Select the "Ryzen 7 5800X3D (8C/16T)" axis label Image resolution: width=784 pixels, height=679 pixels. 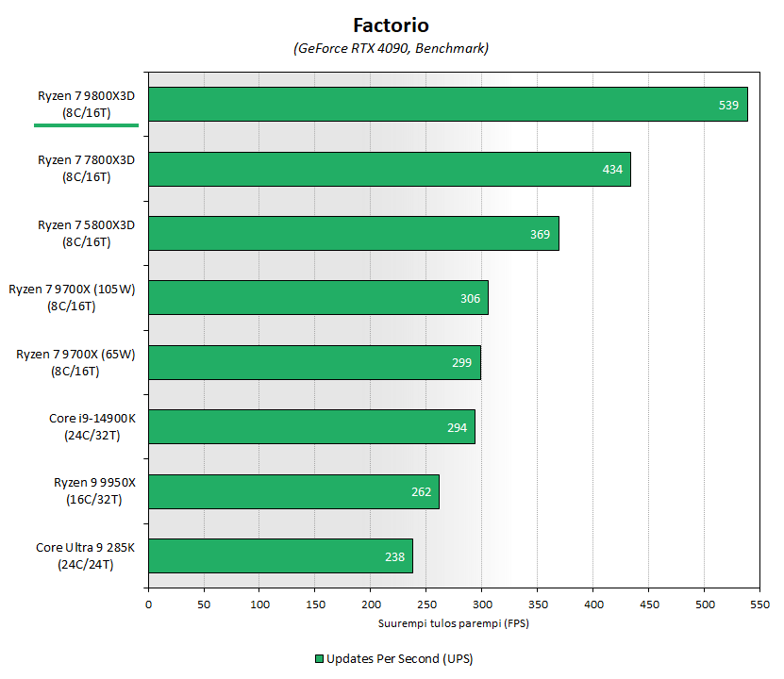[87, 233]
